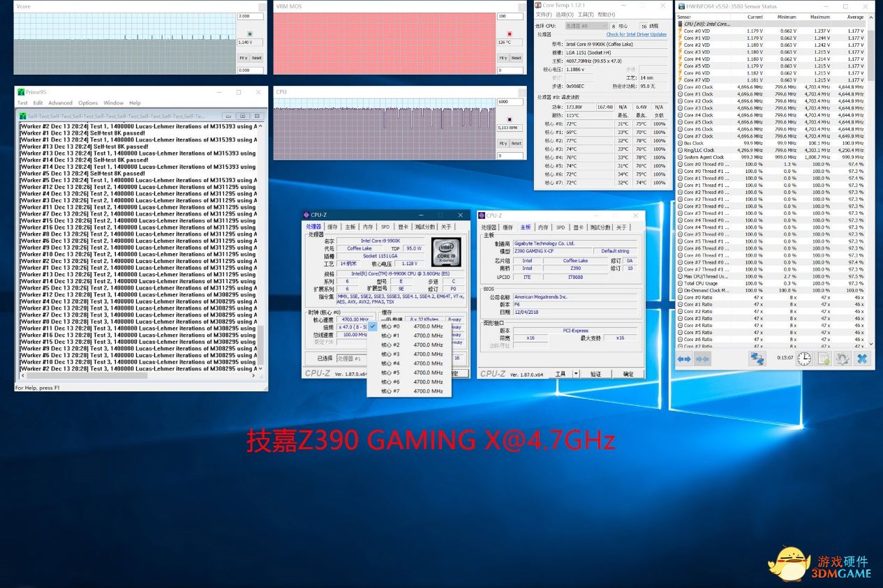The width and height of the screenshot is (883, 588).
Task: Click VRM MOS graph red color swatch
Action: coord(509,33)
